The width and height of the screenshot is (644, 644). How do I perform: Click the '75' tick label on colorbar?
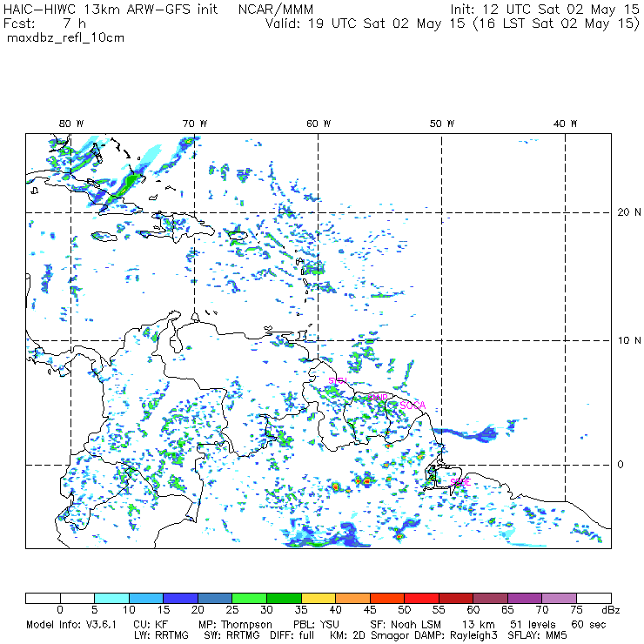click(576, 610)
